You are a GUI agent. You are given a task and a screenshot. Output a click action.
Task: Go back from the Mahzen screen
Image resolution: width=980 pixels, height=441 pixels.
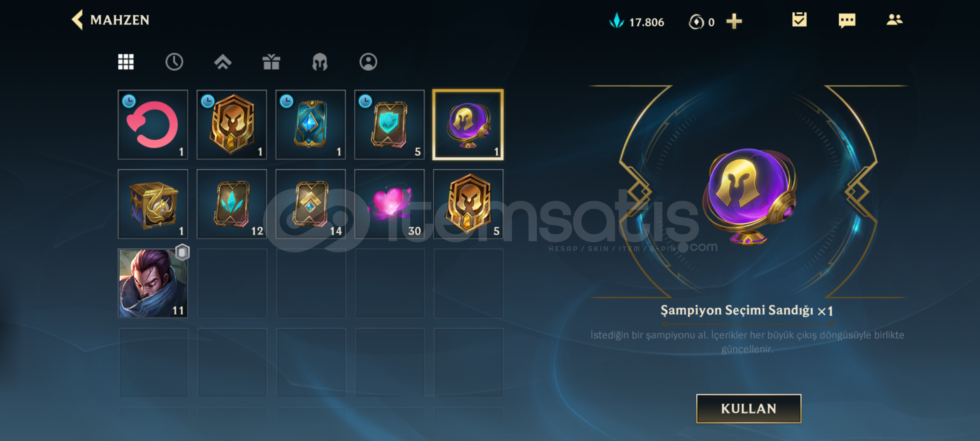pos(77,20)
